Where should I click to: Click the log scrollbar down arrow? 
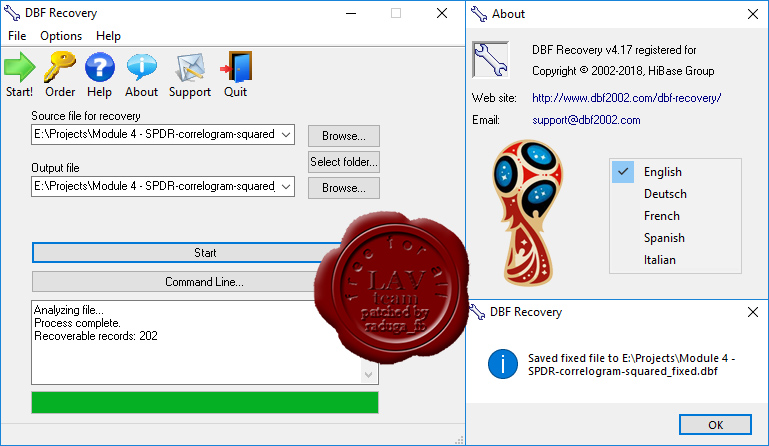369,375
